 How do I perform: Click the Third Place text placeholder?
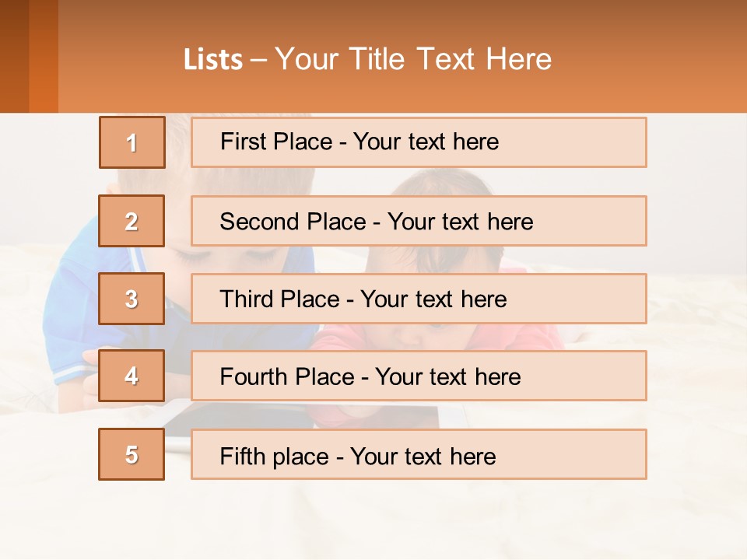pyautogui.click(x=419, y=299)
